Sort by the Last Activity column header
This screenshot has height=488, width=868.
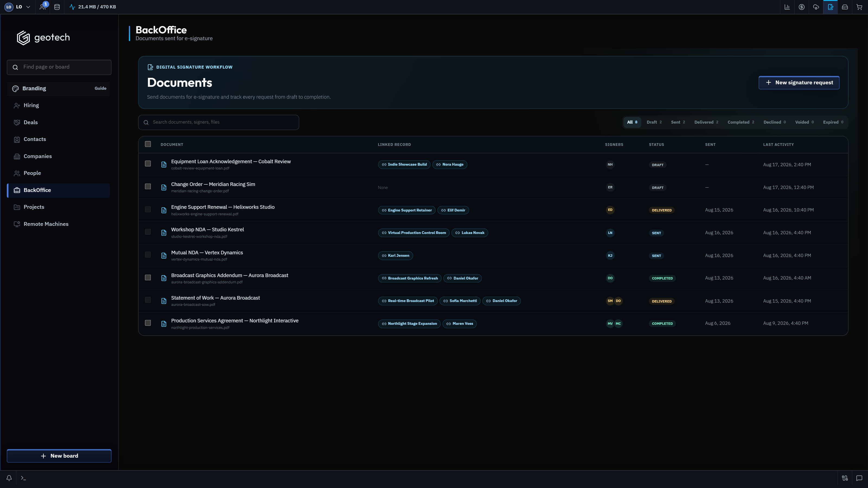[x=778, y=145]
